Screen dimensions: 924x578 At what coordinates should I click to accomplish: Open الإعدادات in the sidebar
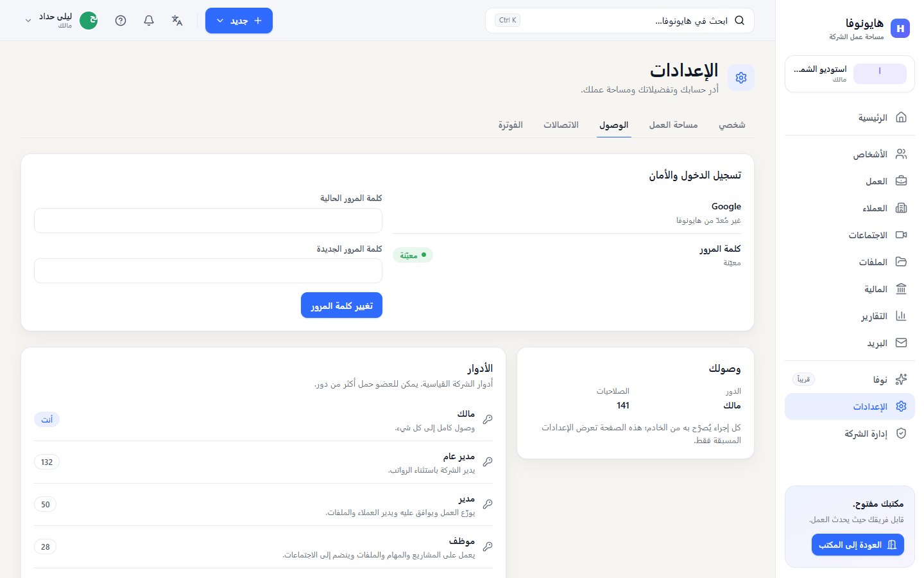pyautogui.click(x=850, y=407)
